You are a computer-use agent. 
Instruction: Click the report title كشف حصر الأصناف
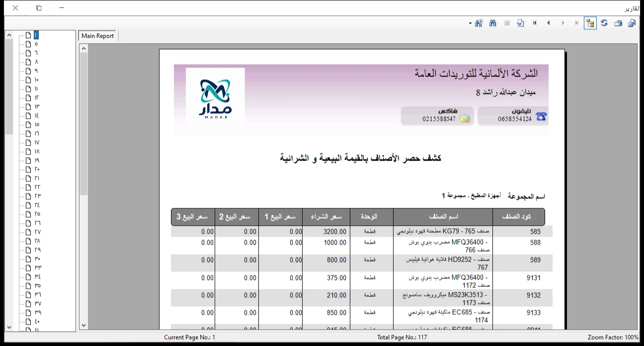point(361,158)
